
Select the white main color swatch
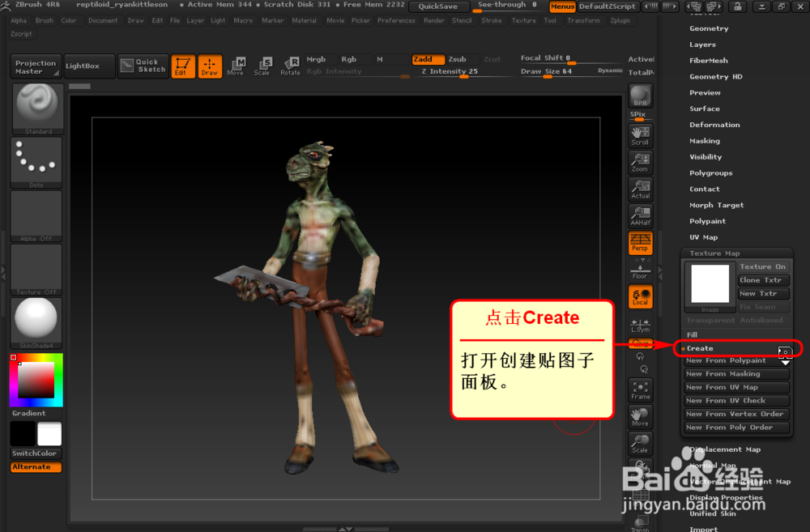[49, 434]
